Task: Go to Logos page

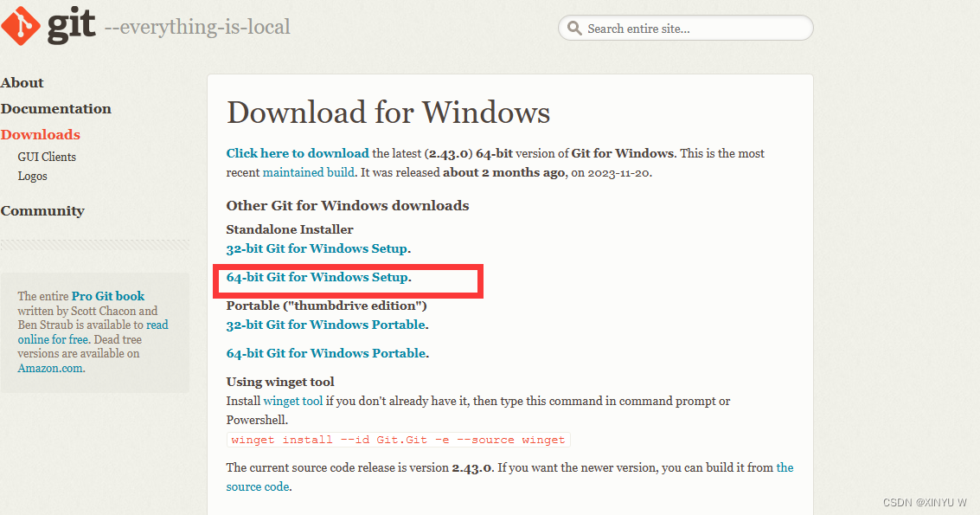Action: [33, 176]
